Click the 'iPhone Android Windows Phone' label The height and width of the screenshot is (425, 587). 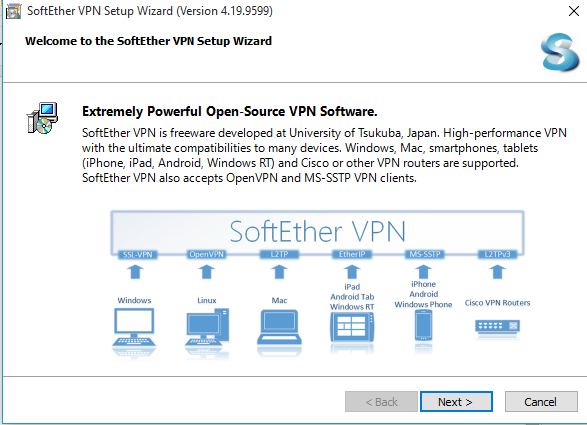(x=423, y=294)
